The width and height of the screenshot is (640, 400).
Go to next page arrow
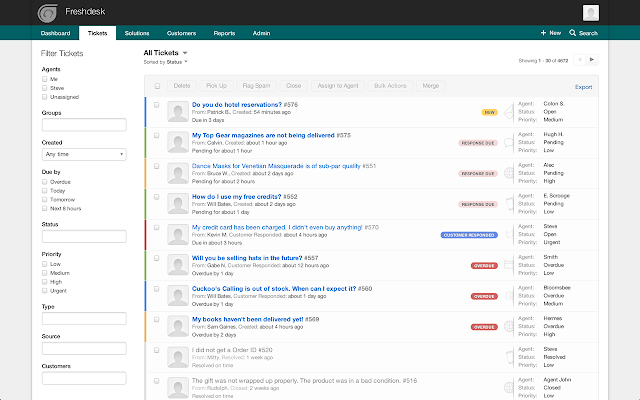tap(592, 60)
